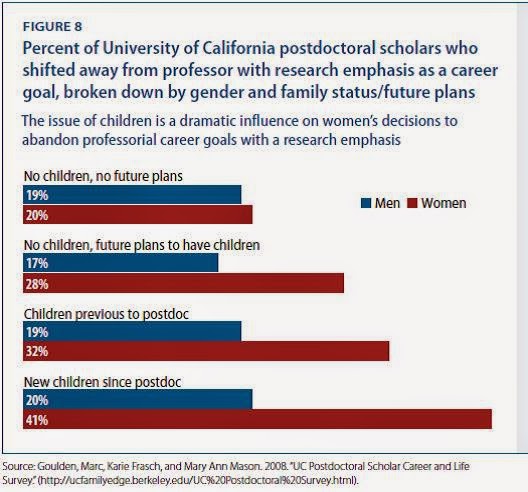Select the 17% men bar
Image resolution: width=528 pixels, height=492 pixels.
pyautogui.click(x=121, y=263)
